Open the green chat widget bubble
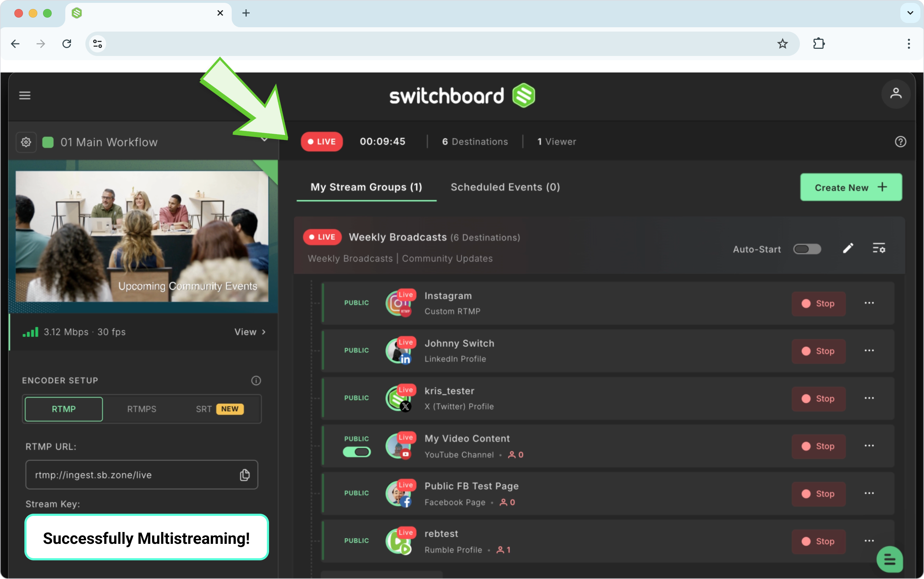924x579 pixels. (890, 560)
